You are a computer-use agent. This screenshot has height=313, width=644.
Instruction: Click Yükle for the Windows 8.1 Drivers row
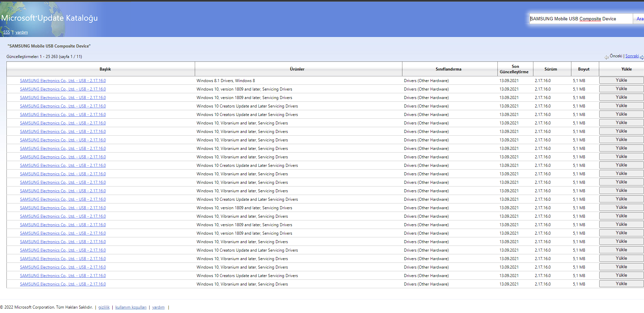click(621, 80)
